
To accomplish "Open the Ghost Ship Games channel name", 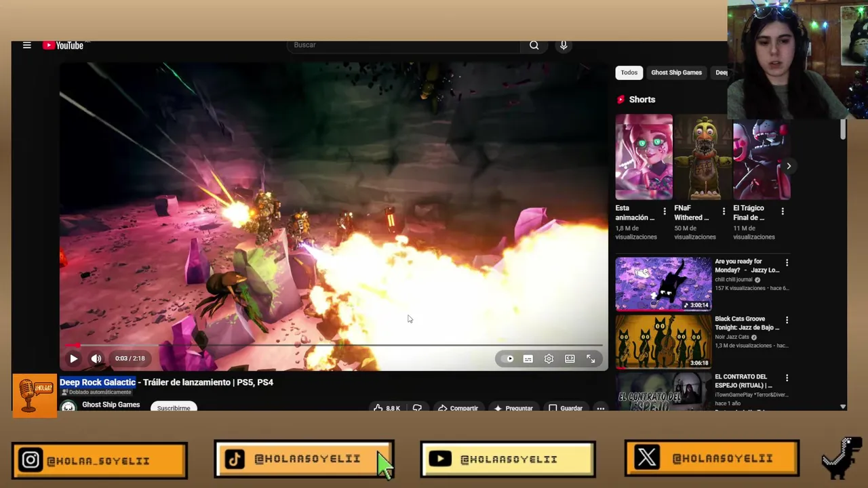I will coord(111,405).
